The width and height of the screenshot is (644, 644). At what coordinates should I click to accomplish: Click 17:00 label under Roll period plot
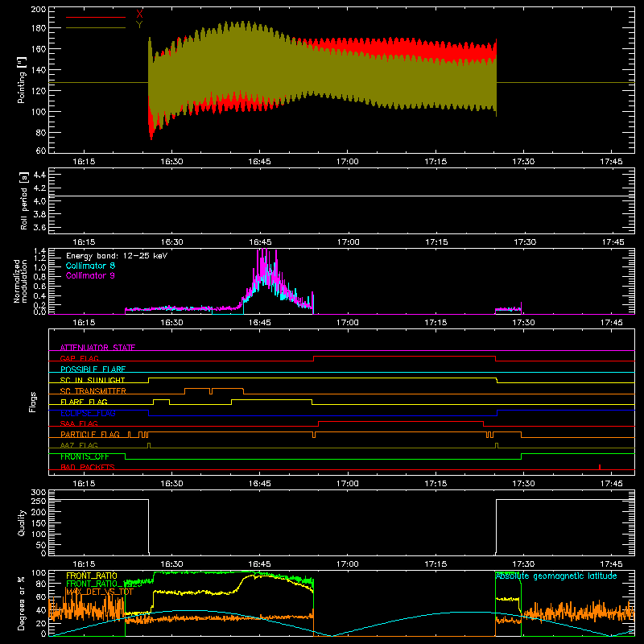(348, 242)
